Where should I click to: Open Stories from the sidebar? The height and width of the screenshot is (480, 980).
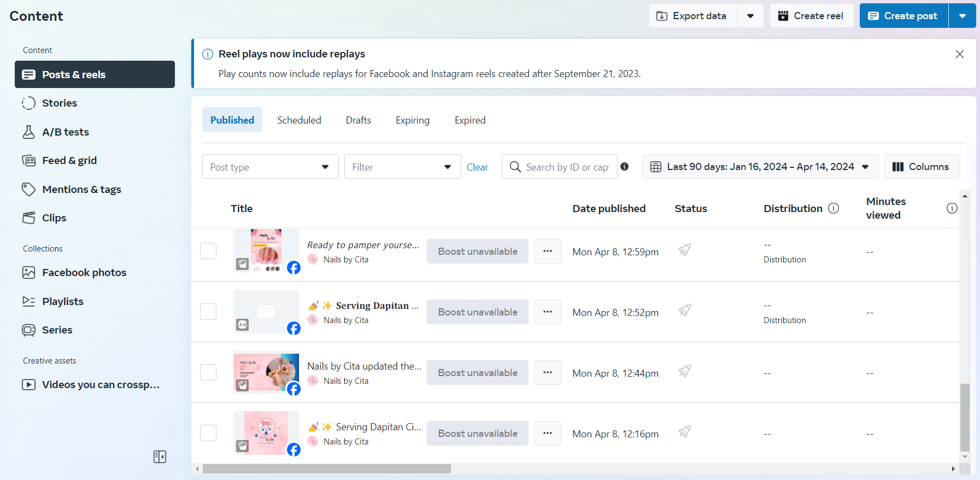click(x=59, y=103)
